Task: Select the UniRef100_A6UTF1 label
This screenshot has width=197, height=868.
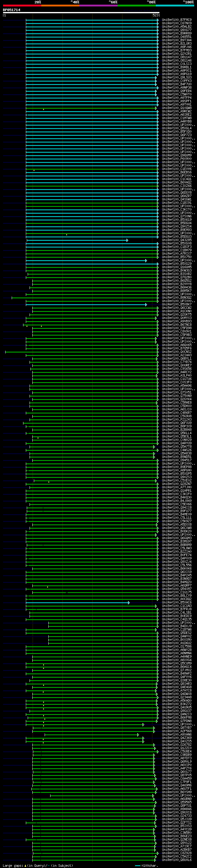Action: (x=177, y=789)
